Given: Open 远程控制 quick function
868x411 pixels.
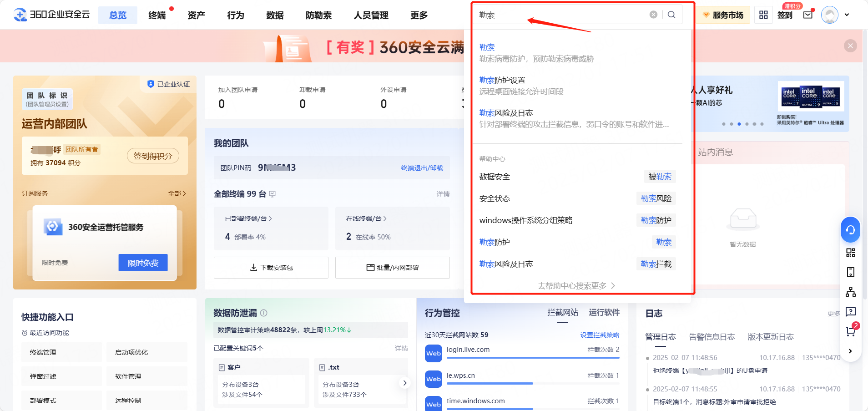Looking at the screenshot, I should 146,401.
